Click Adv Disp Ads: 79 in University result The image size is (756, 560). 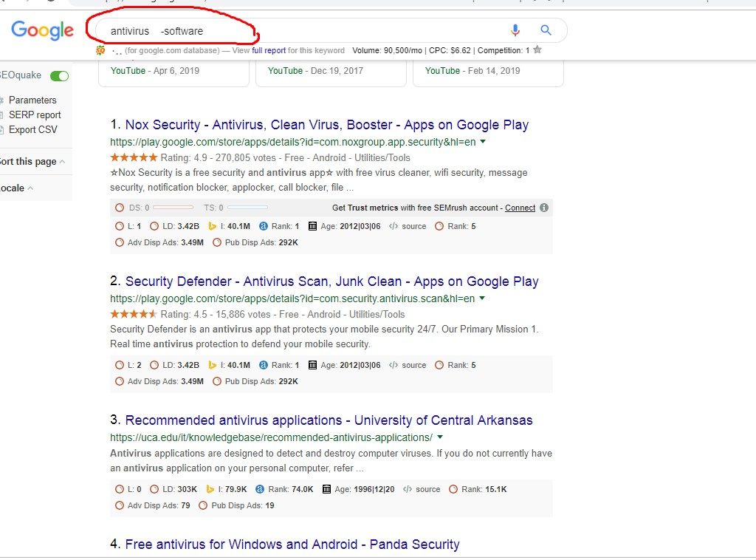[x=153, y=505]
